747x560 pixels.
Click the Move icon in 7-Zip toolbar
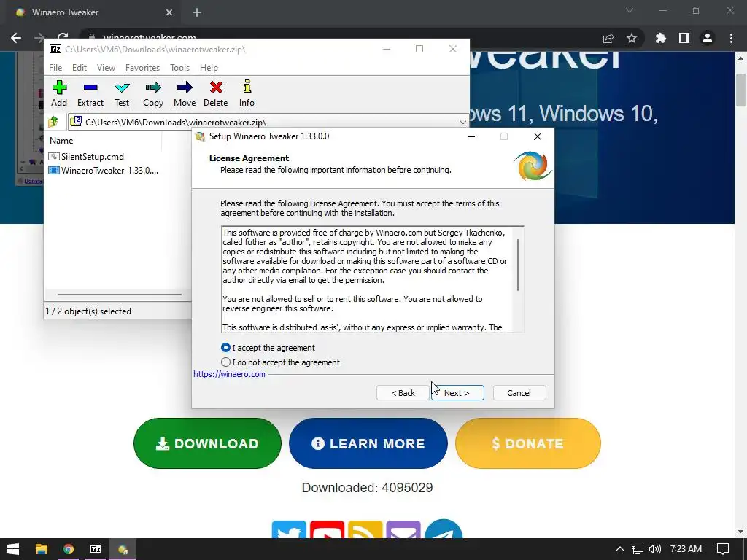[x=185, y=93]
